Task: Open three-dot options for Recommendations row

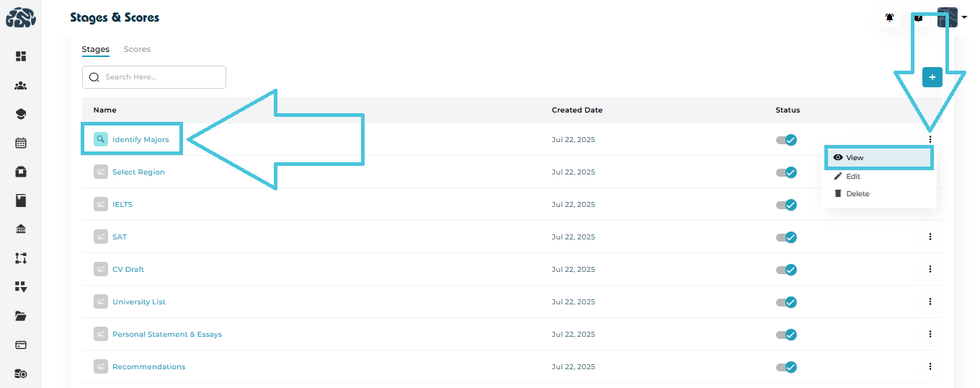Action: point(930,366)
